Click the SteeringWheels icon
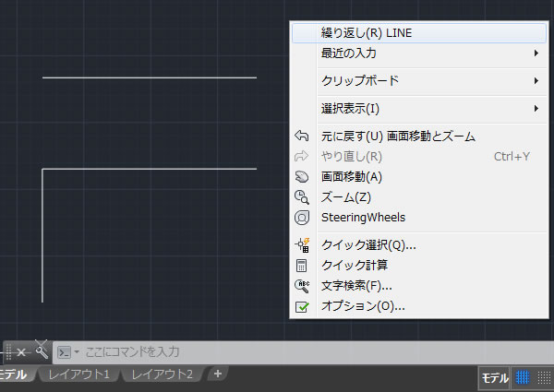554x392 pixels. pos(302,218)
